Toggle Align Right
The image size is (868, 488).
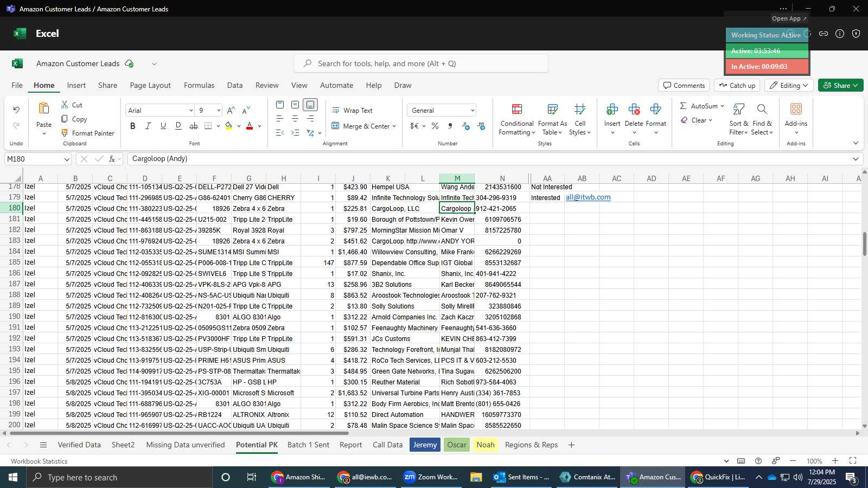click(x=310, y=119)
